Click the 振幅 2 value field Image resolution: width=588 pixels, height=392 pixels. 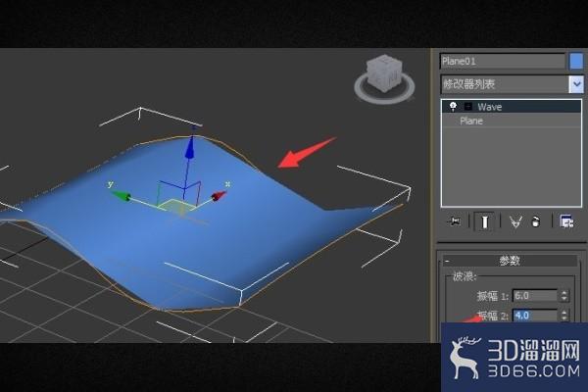(x=535, y=316)
